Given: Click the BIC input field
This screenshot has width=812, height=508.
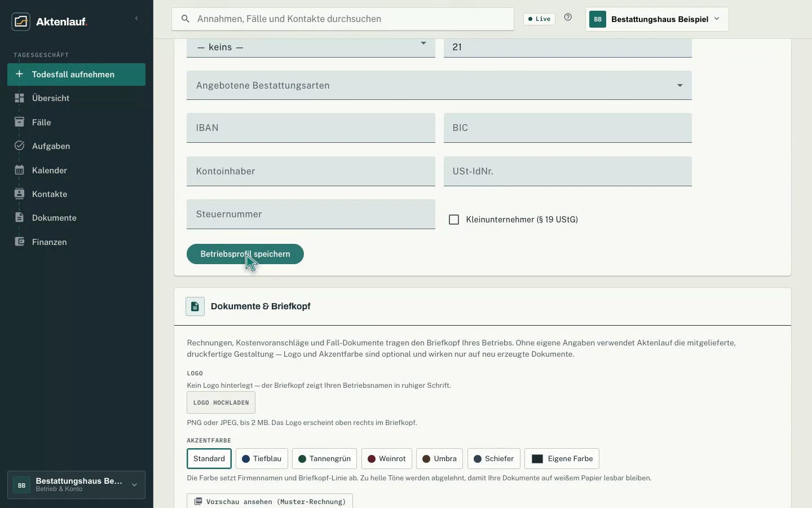Looking at the screenshot, I should click(x=568, y=128).
